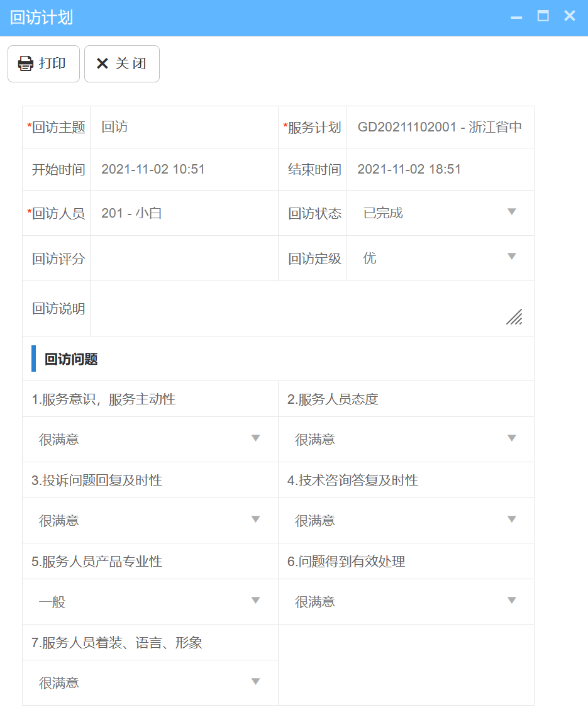Click inside the 回访评分 input field
This screenshot has height=717, width=588.
click(182, 258)
